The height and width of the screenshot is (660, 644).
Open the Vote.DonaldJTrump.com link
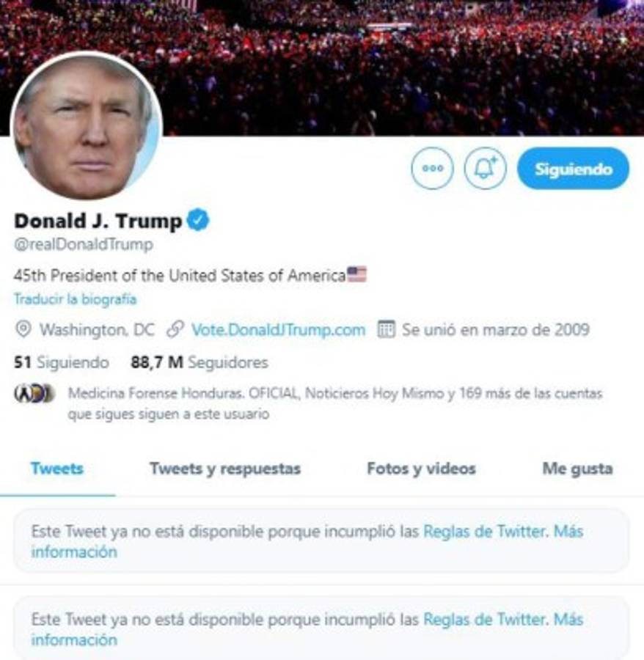pyautogui.click(x=278, y=329)
